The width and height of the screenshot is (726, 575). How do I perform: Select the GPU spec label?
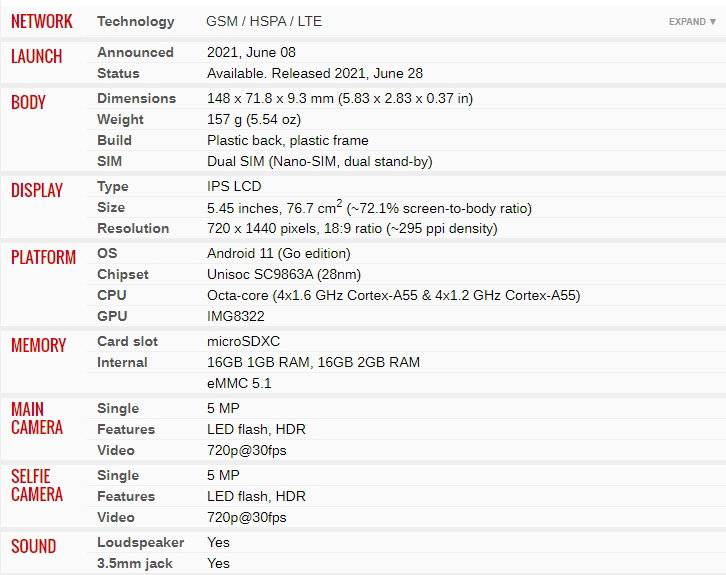[112, 316]
